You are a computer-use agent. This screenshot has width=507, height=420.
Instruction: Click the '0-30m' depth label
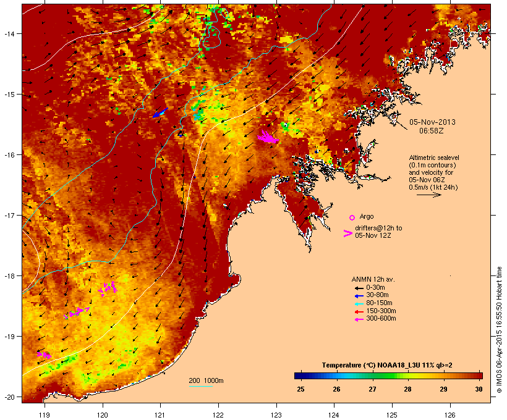[x=375, y=288]
